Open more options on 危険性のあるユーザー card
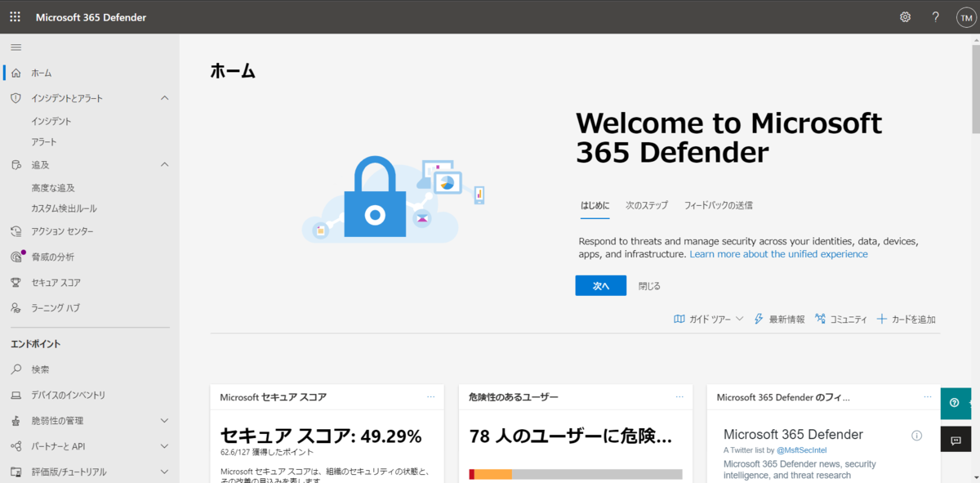 (x=679, y=397)
